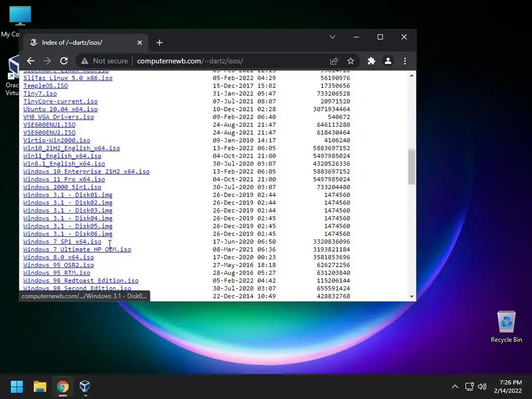Open Windows_3.1_-_Disk04.img link
Screen dimensions: 532x399
[68, 219]
